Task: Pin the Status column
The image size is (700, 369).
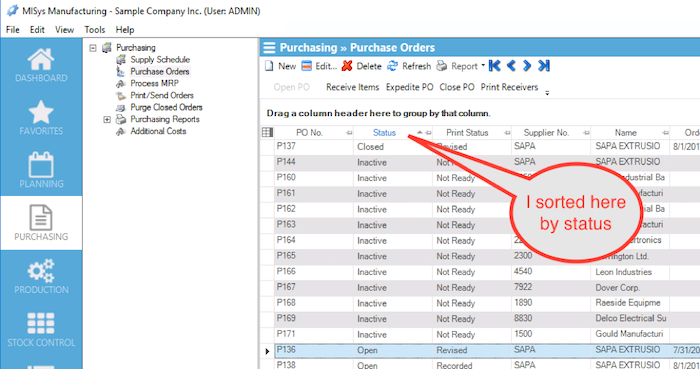Action: pyautogui.click(x=428, y=133)
